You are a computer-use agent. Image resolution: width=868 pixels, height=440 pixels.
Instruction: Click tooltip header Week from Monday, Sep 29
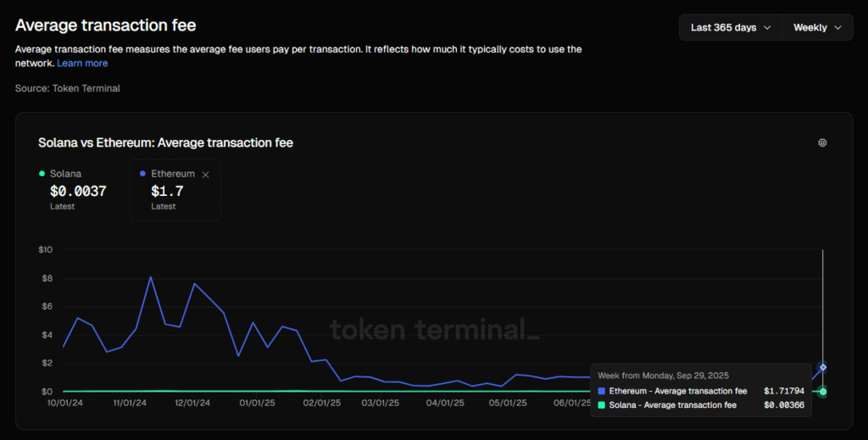click(x=663, y=376)
